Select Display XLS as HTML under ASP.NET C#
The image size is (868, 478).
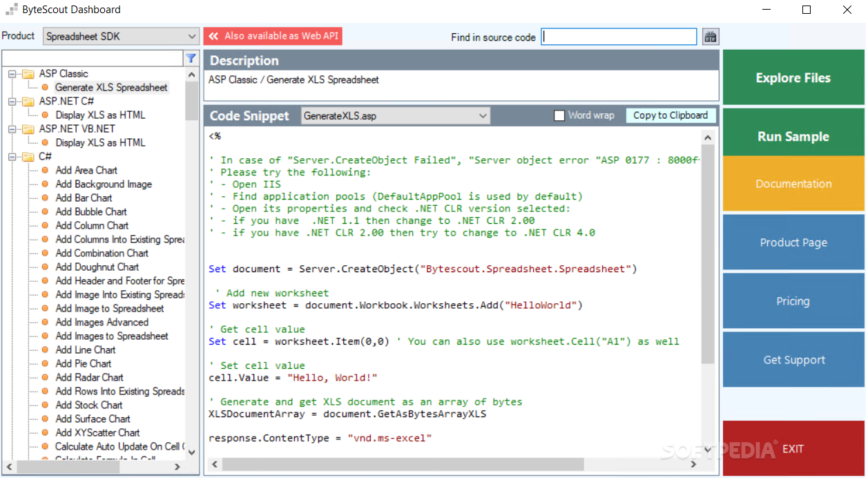(x=100, y=115)
